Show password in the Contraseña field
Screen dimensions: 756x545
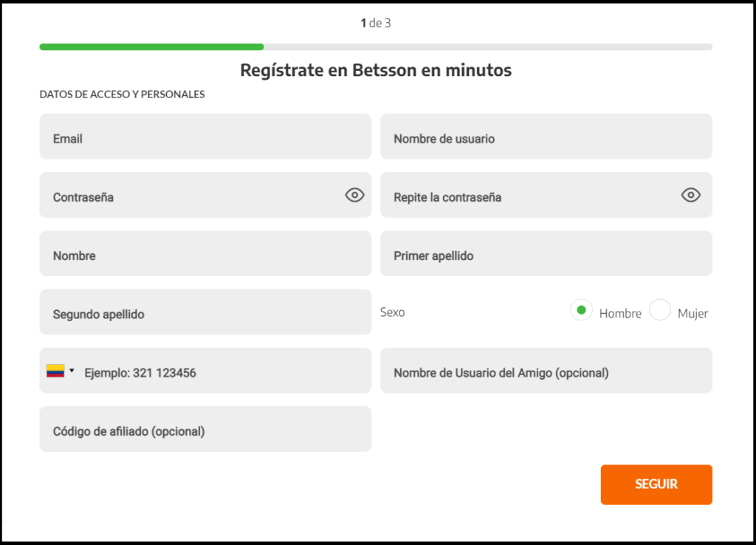point(355,195)
